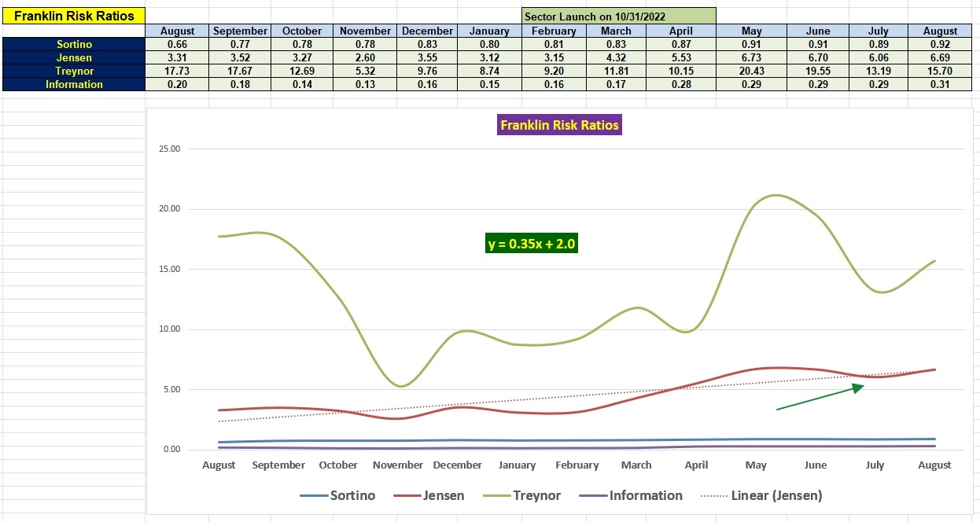Select the Information row header cell

tap(74, 84)
